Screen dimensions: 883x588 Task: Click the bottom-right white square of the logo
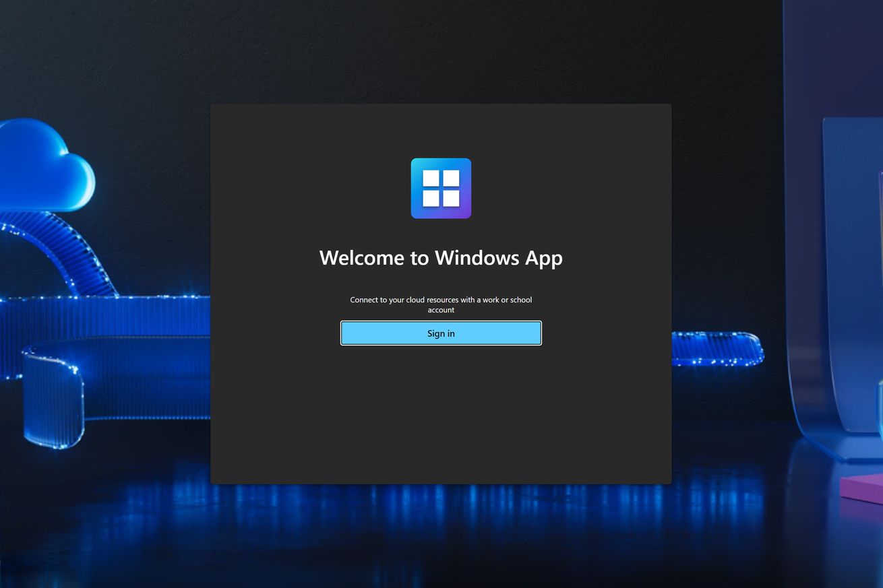[451, 199]
